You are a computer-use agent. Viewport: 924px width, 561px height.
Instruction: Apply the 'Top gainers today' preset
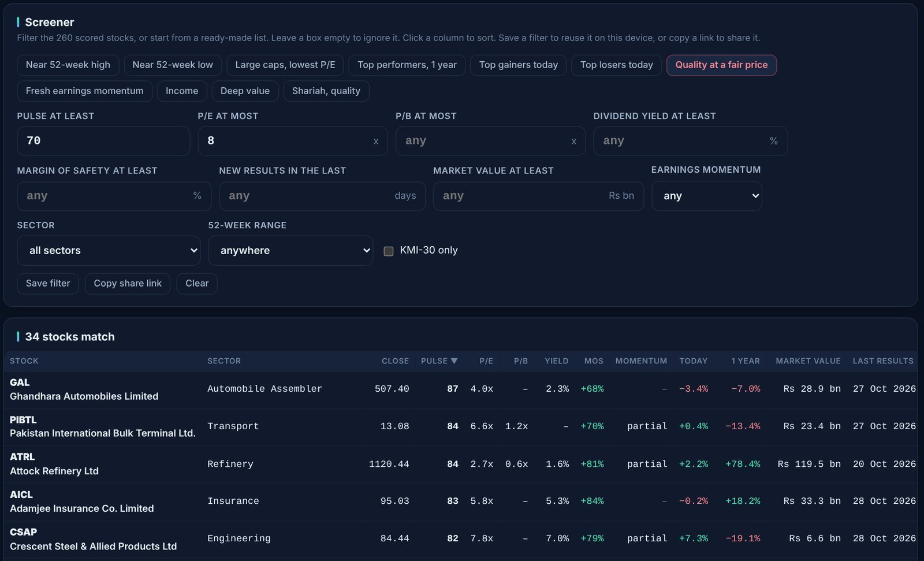(519, 65)
